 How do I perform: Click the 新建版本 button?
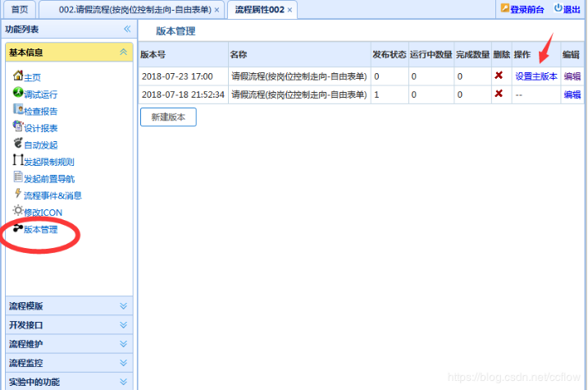tap(168, 117)
